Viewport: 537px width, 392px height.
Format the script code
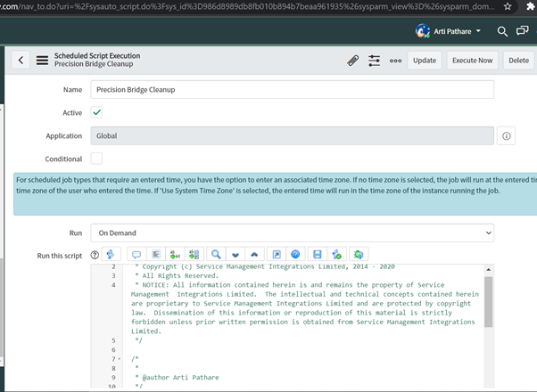tap(156, 254)
